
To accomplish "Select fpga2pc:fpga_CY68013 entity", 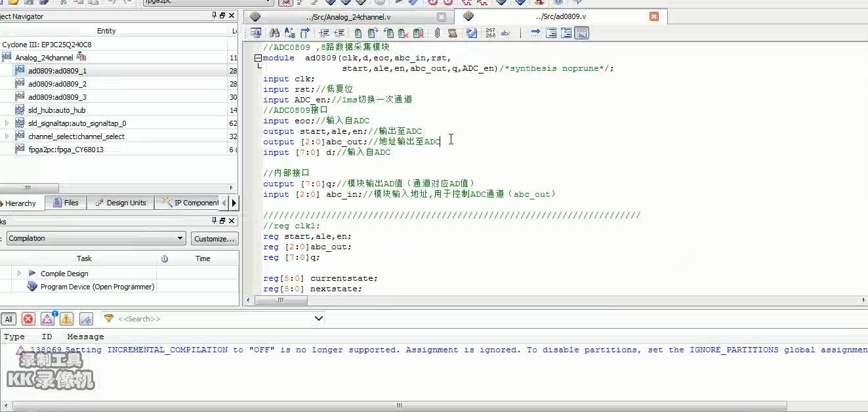I will pos(66,150).
